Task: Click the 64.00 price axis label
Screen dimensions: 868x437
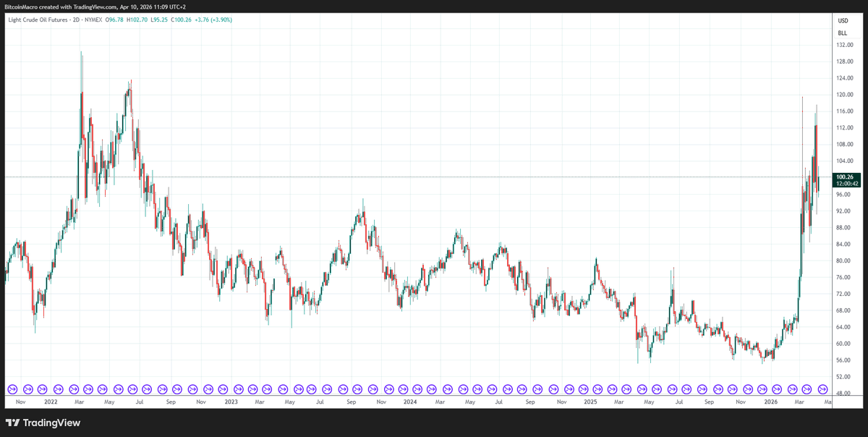Action: coord(845,328)
